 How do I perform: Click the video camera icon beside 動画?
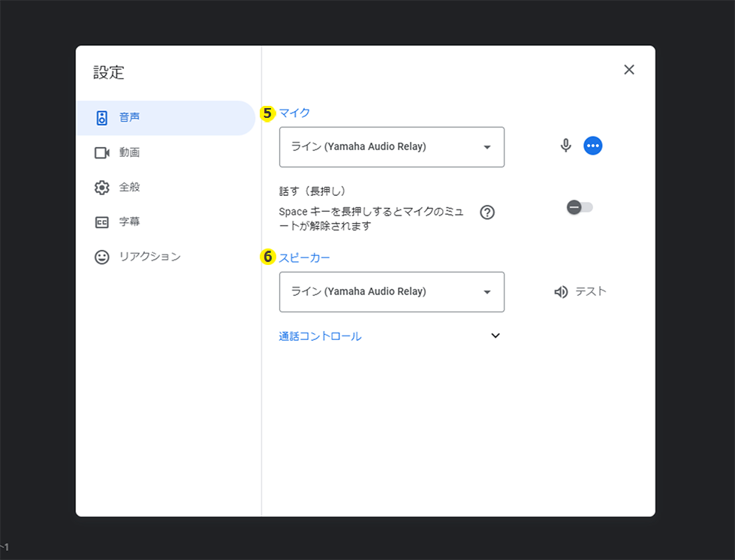(101, 153)
